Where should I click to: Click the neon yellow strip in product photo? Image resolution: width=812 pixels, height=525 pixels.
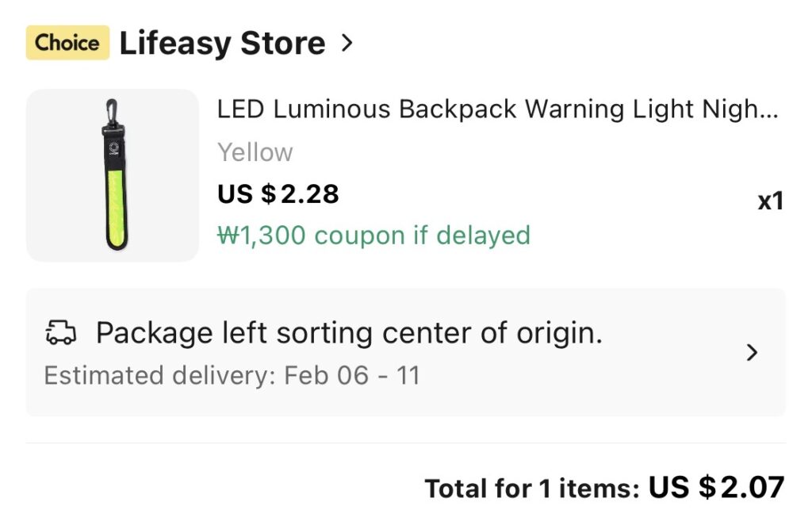112,212
